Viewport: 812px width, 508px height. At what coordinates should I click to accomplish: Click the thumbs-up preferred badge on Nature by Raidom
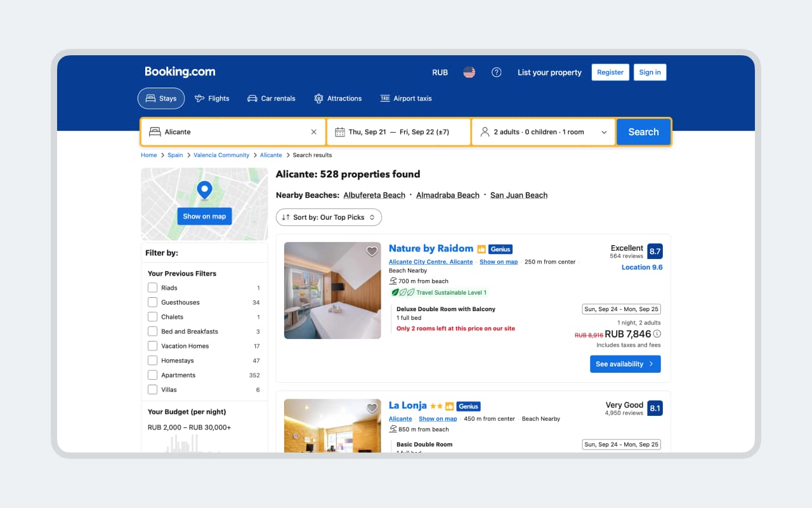coord(481,249)
